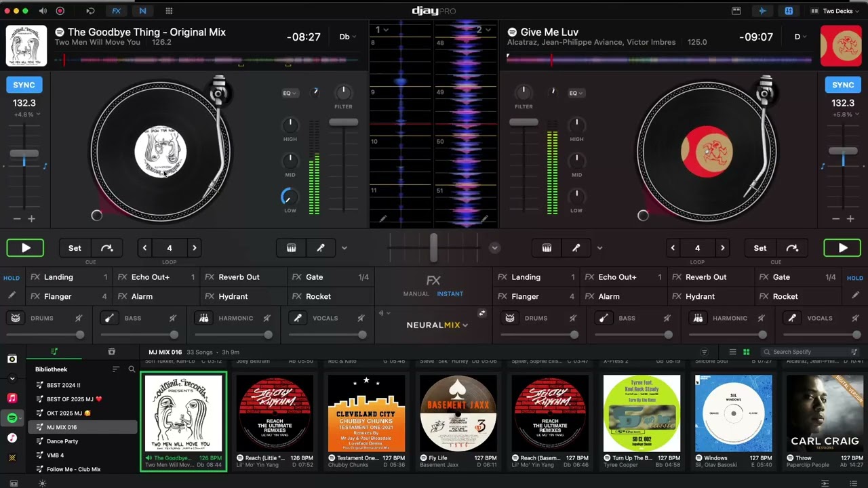The image size is (868, 488).
Task: Expand the chevron beside the crossfader
Action: click(494, 248)
